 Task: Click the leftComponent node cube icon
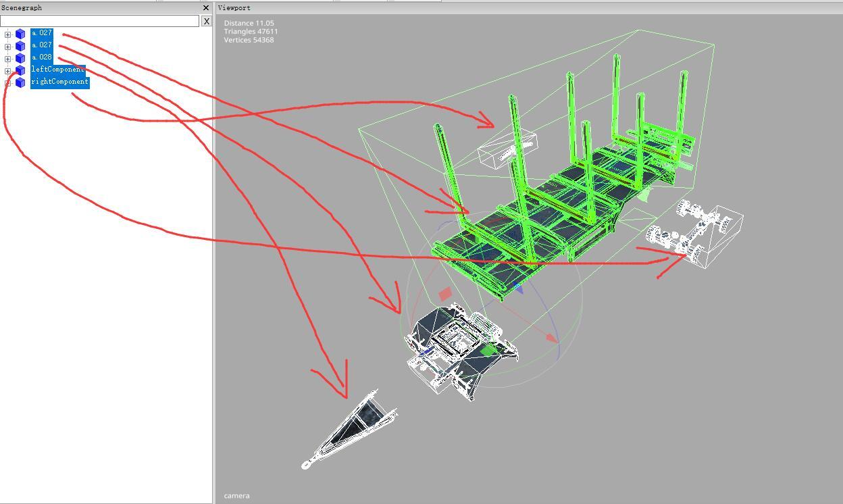[x=20, y=70]
